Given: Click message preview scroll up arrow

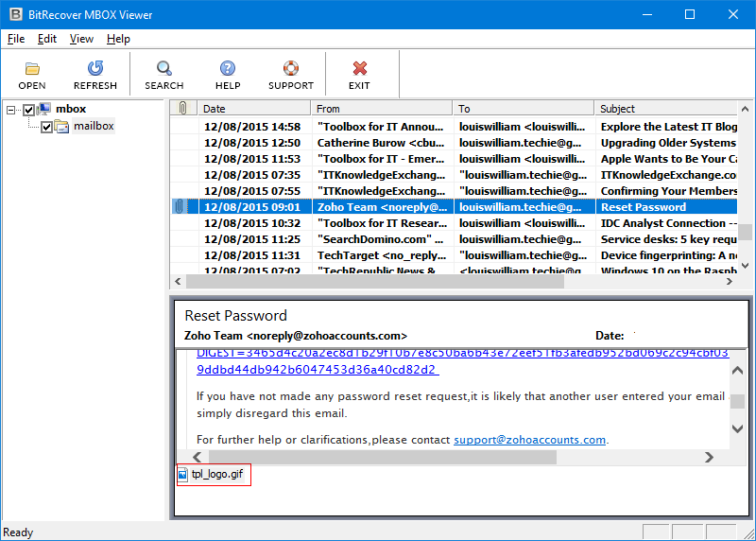Looking at the screenshot, I should click(737, 371).
